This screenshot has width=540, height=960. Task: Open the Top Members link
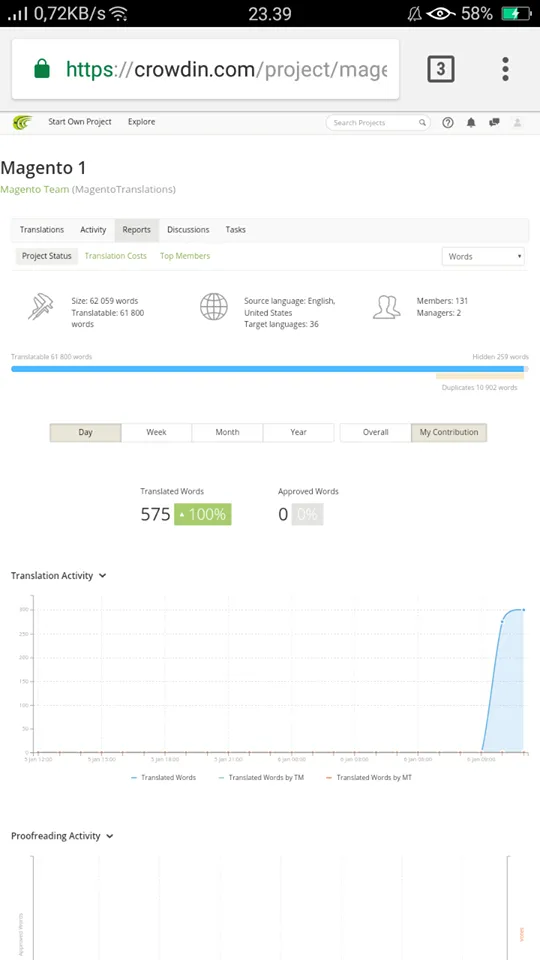tap(185, 256)
